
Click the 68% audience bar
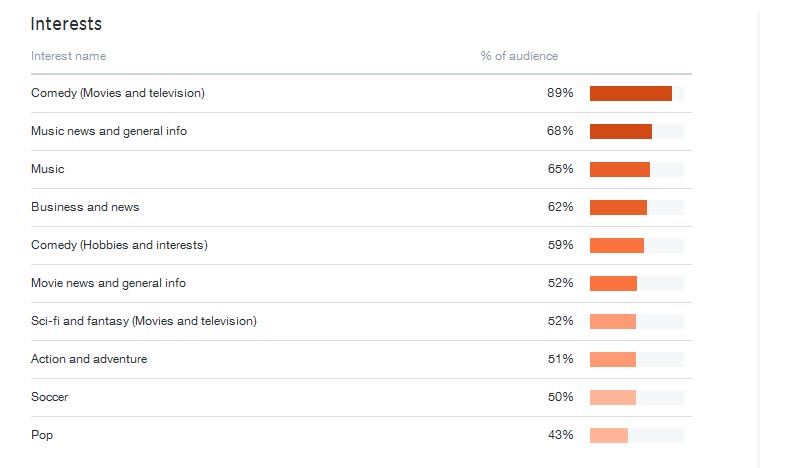[x=620, y=131]
